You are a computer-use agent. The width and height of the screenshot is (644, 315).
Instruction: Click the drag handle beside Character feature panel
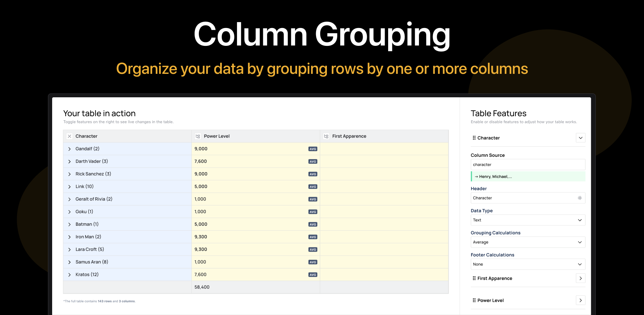(x=474, y=138)
